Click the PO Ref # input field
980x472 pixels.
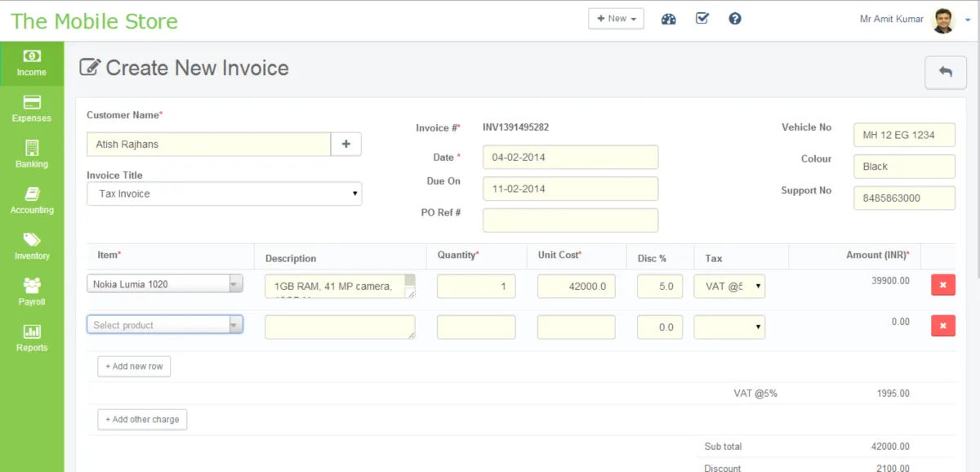[x=570, y=220]
